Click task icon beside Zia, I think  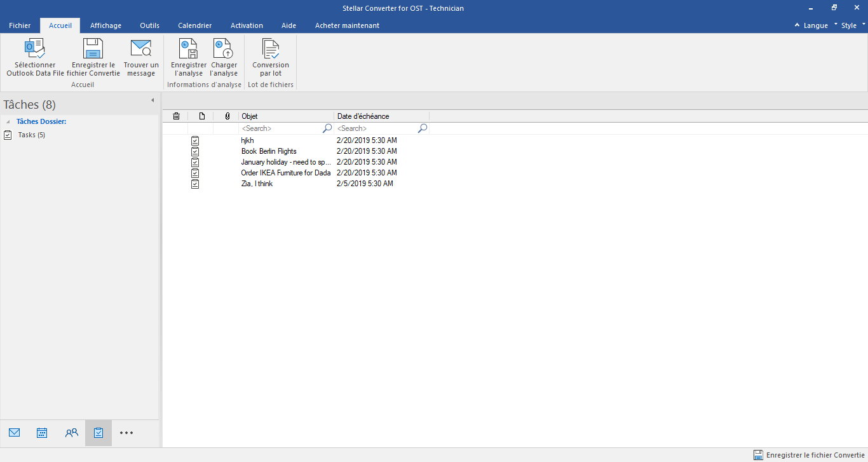[195, 184]
